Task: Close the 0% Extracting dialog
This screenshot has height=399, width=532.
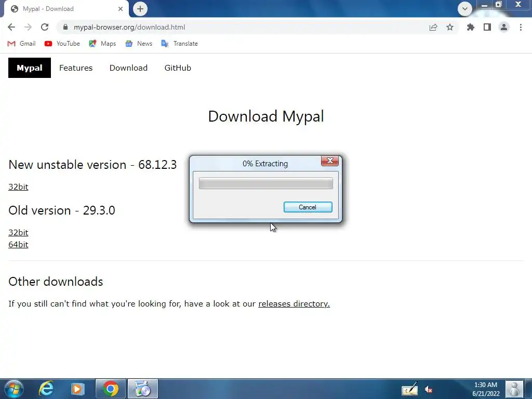Action: point(330,161)
